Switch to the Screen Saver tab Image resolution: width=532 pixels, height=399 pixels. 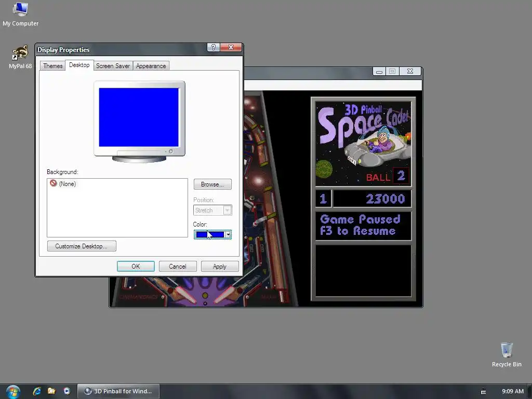tap(113, 66)
